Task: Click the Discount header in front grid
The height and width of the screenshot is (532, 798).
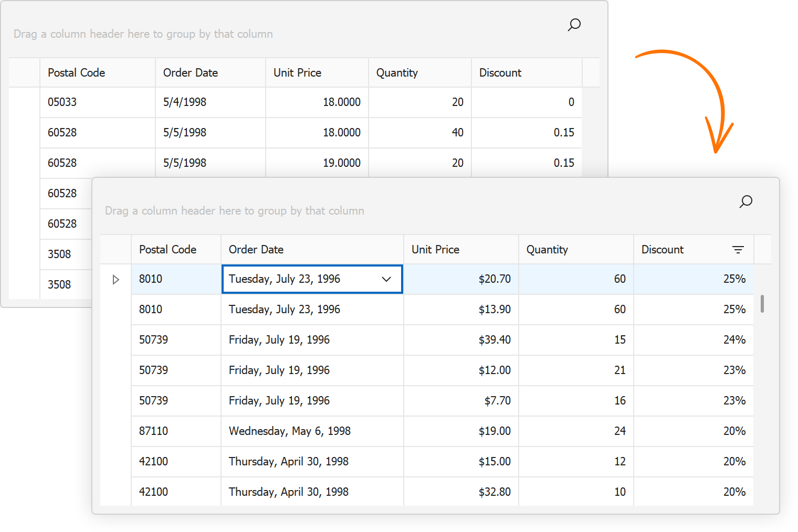Action: tap(663, 250)
